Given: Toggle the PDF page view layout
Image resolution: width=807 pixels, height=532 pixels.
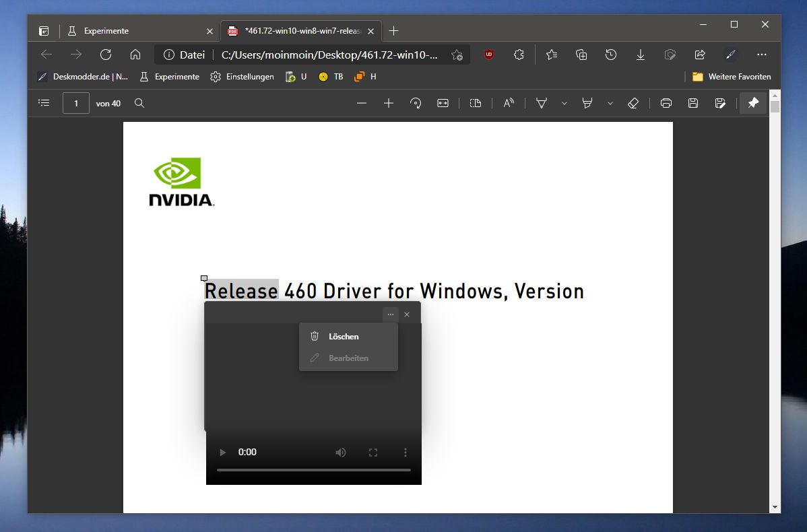Looking at the screenshot, I should 476,103.
